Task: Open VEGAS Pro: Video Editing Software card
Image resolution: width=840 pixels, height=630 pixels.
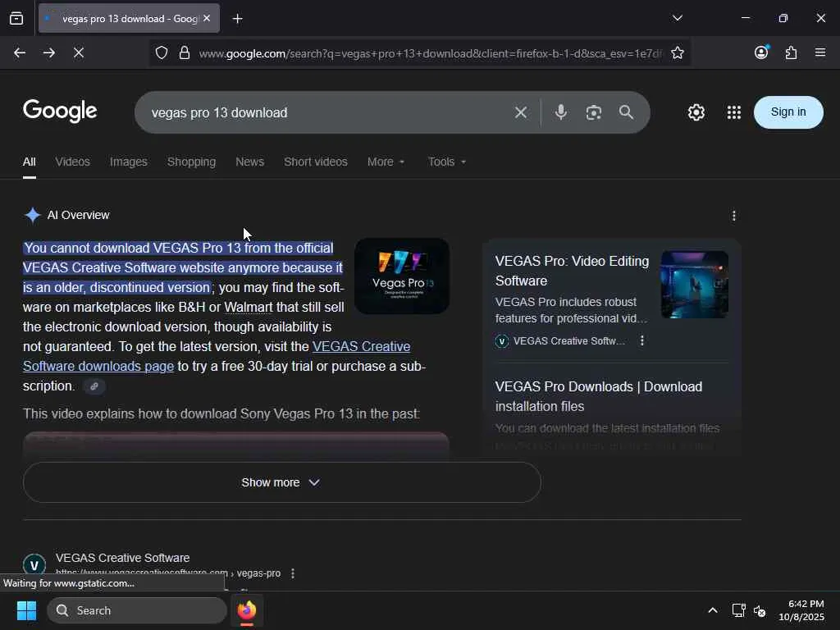Action: tap(572, 271)
